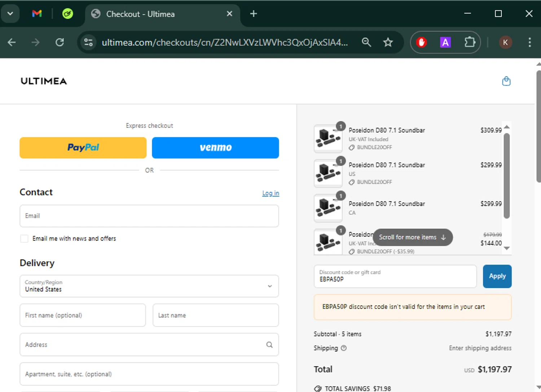Focus the Apartment, suite field
Viewport: 541px width, 392px height.
[149, 374]
